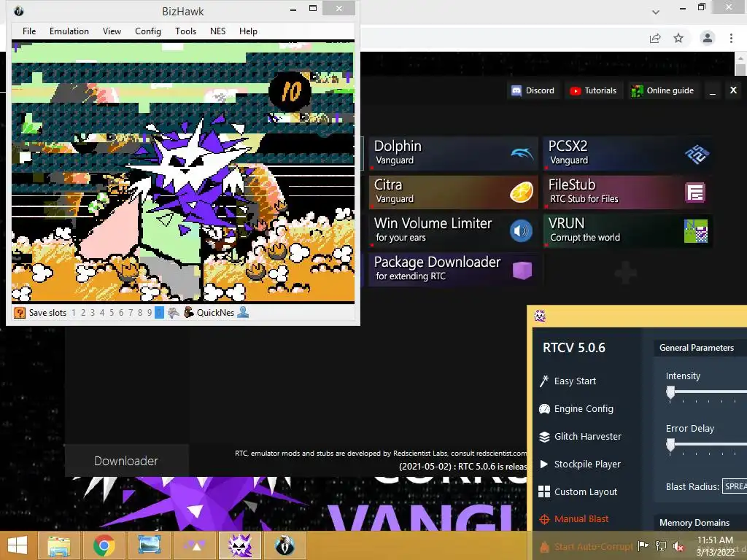Viewport: 747px width, 560px height.
Task: Open File Explorer from the taskbar
Action: tap(58, 545)
